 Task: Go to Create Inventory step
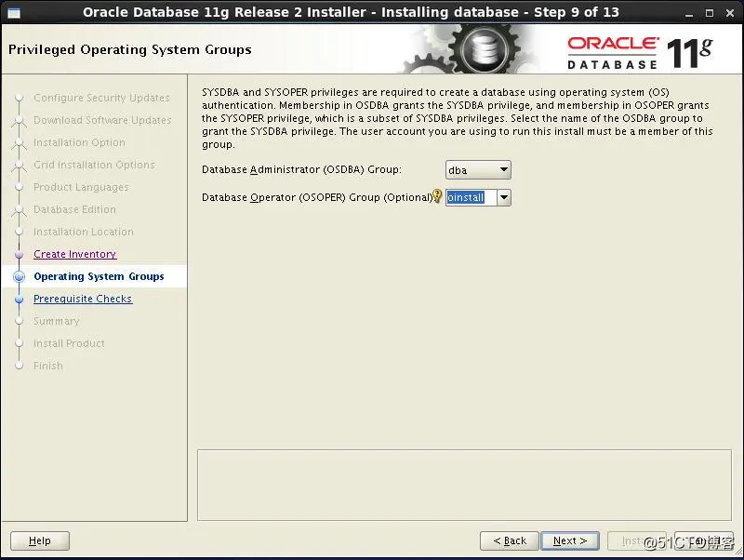75,254
